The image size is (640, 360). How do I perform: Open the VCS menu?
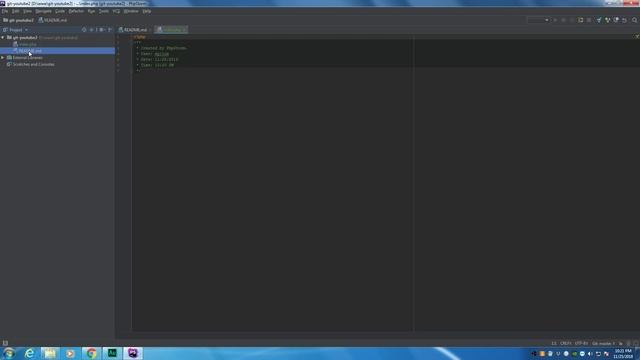116,11
